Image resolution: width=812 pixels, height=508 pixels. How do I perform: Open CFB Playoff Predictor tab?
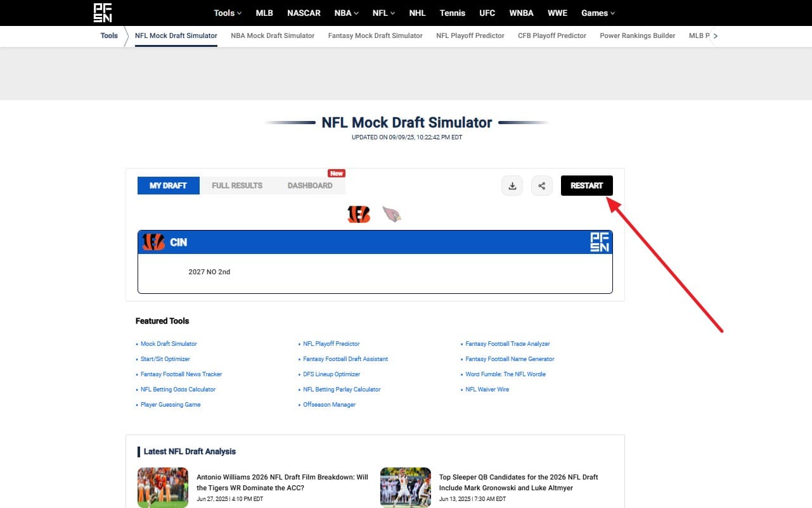point(552,36)
